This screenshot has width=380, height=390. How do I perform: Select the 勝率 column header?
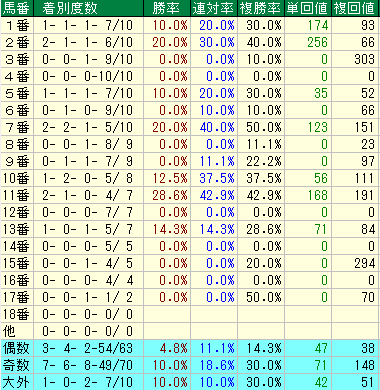[167, 8]
